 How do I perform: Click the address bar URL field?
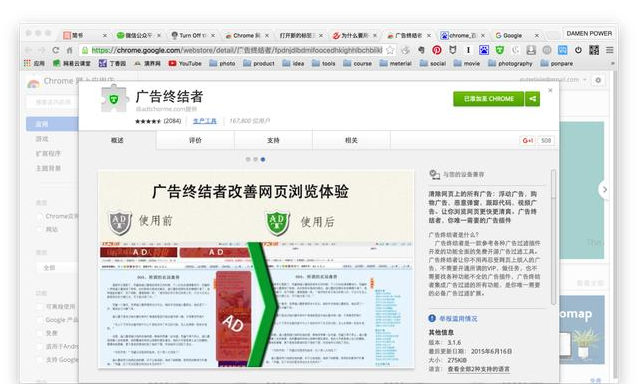tap(236, 50)
